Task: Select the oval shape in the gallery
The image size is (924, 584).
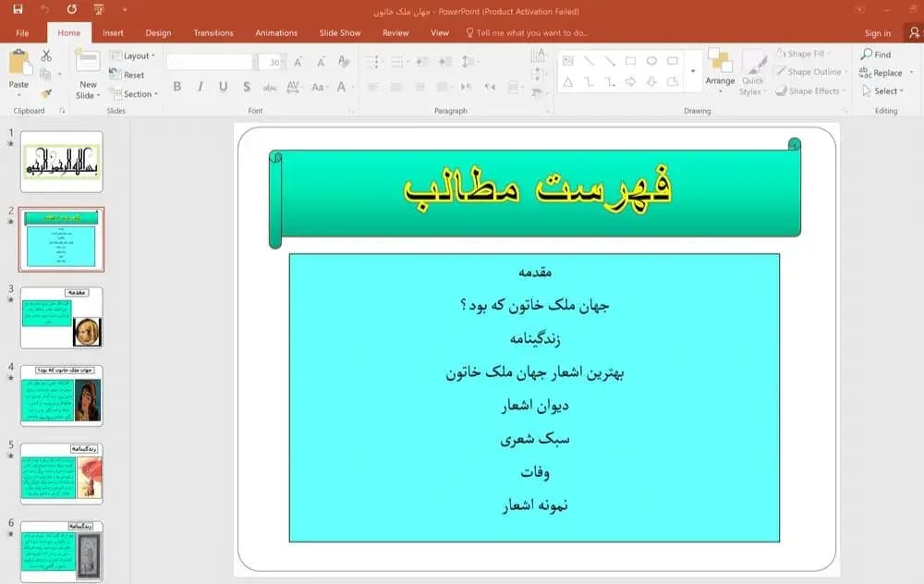Action: coord(651,61)
